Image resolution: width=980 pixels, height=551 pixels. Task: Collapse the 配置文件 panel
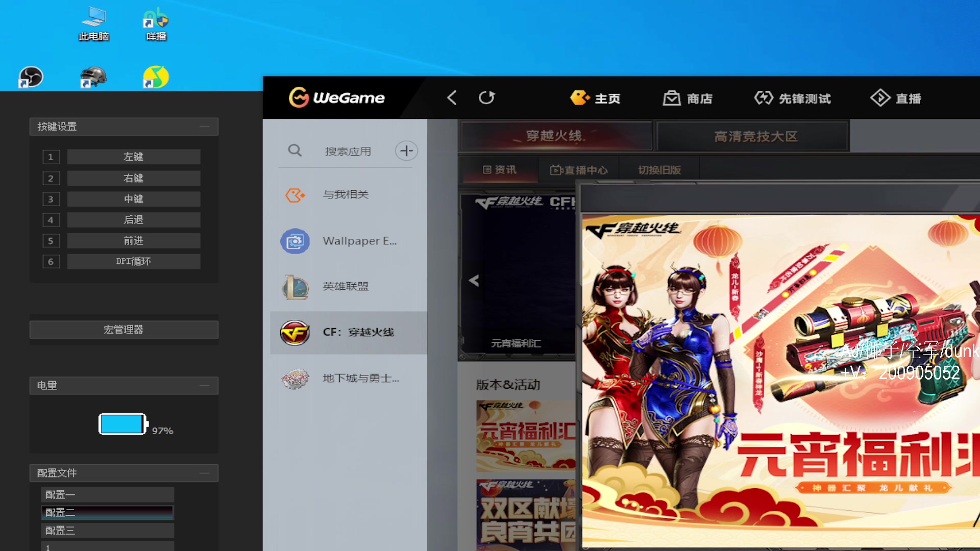(x=205, y=473)
